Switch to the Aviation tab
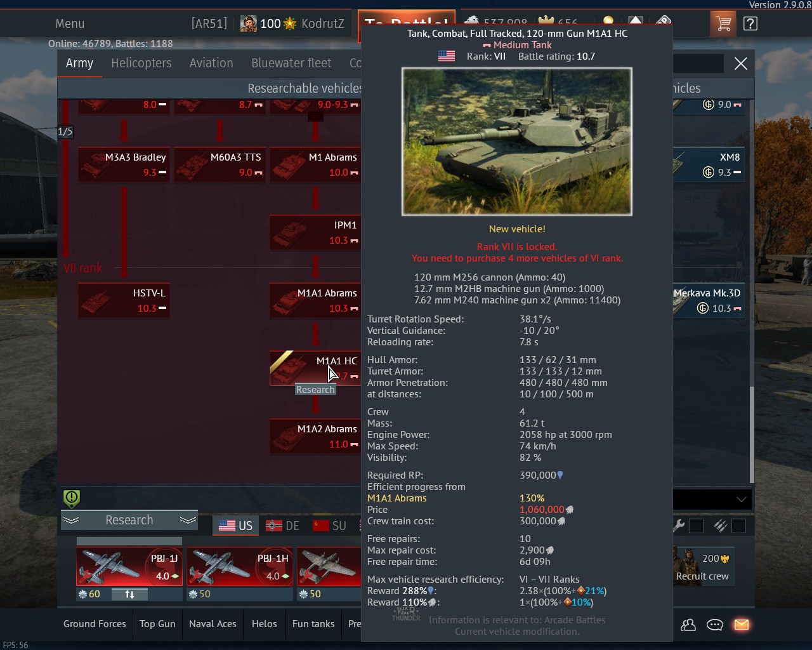812x650 pixels. pyautogui.click(x=211, y=63)
